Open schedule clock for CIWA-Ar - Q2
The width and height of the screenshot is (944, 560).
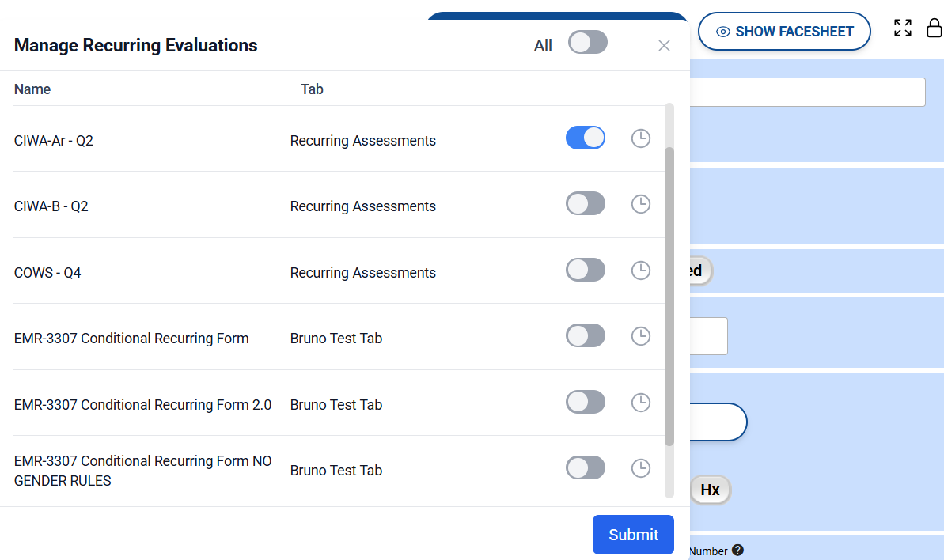click(640, 138)
